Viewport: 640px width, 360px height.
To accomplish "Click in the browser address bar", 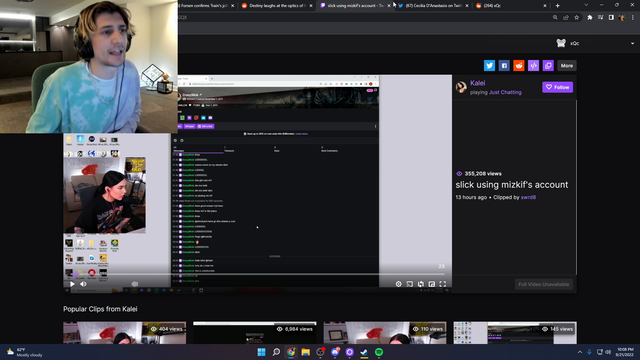I will (x=363, y=18).
